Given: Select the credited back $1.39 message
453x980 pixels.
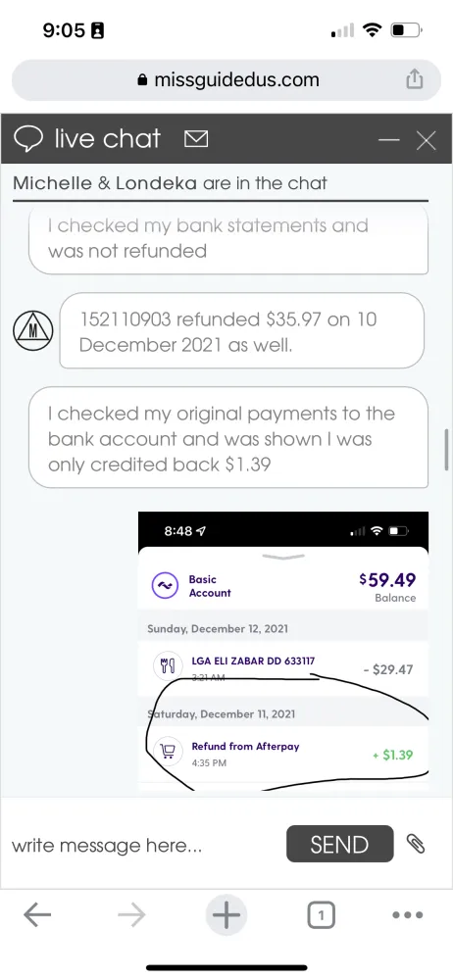Looking at the screenshot, I should [228, 437].
